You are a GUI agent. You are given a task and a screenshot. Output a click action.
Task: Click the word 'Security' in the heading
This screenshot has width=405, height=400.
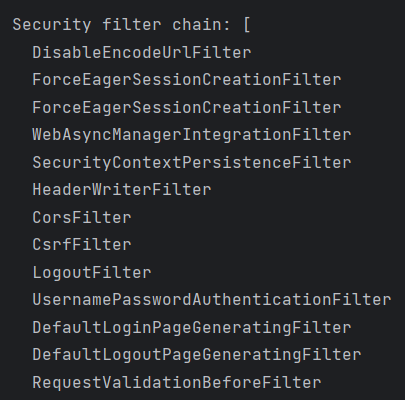point(52,25)
